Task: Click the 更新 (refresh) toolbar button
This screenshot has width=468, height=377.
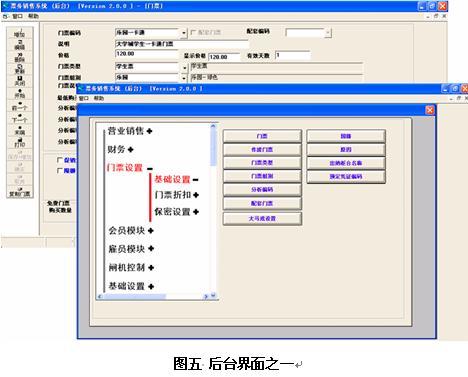Action: 20,69
